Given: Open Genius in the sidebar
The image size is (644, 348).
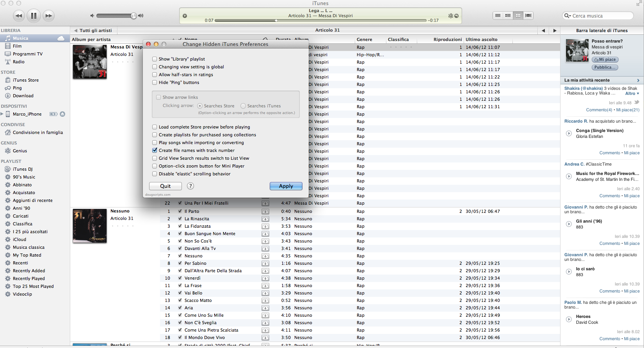Looking at the screenshot, I should (20, 151).
